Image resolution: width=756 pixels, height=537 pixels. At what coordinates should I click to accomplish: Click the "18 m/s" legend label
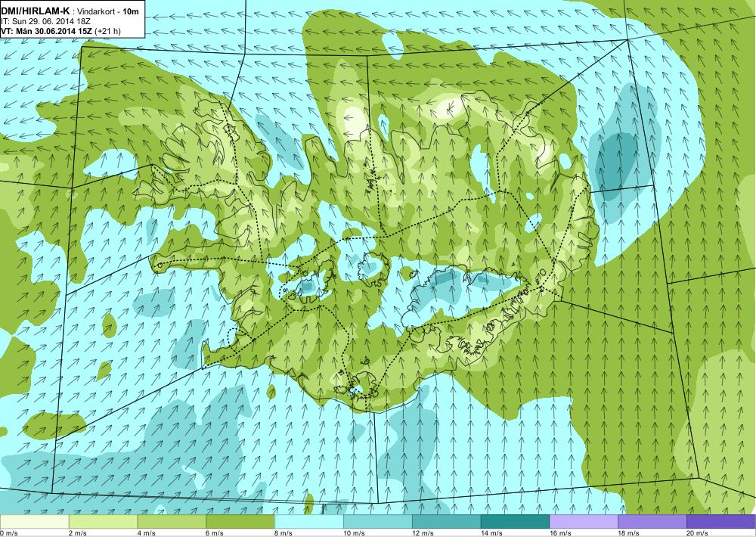[629, 533]
